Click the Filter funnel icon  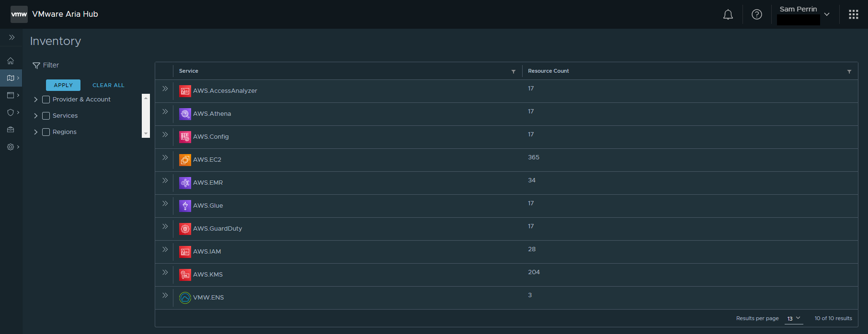click(36, 66)
